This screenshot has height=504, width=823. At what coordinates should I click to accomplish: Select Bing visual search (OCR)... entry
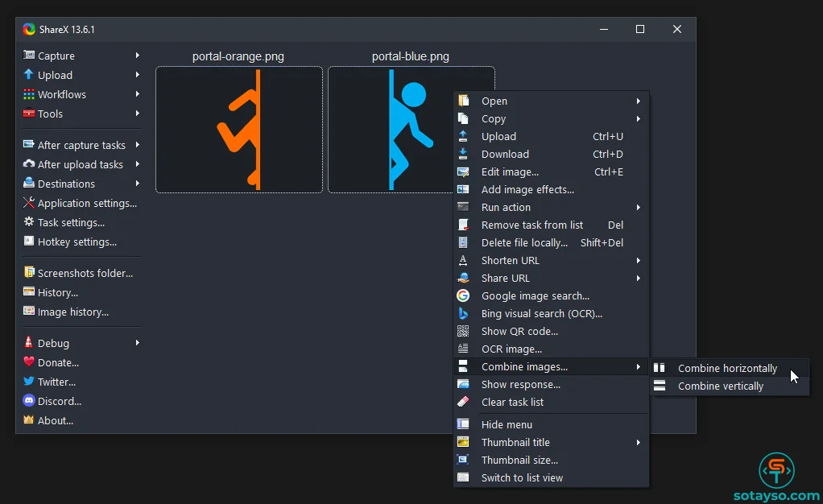[x=551, y=313]
